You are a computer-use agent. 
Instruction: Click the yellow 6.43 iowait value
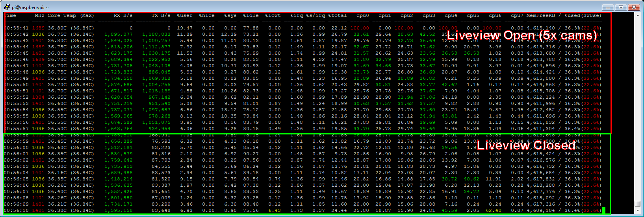click(274, 210)
